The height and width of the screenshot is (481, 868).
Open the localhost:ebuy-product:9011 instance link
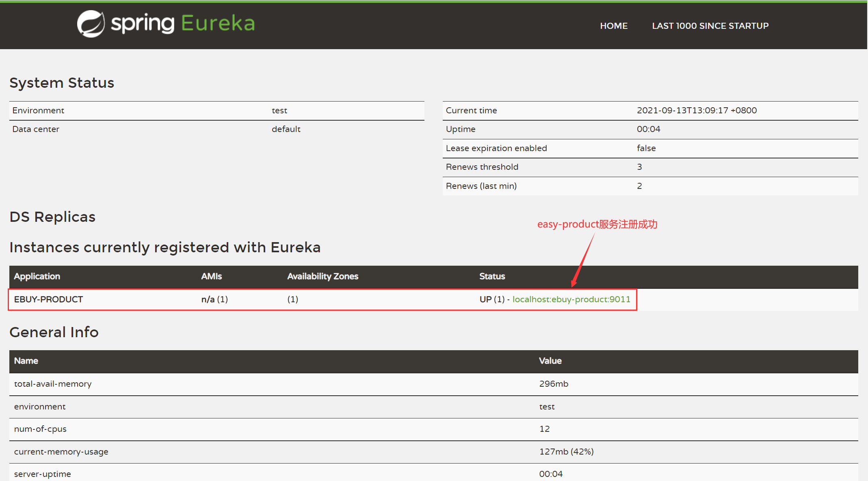pyautogui.click(x=571, y=299)
